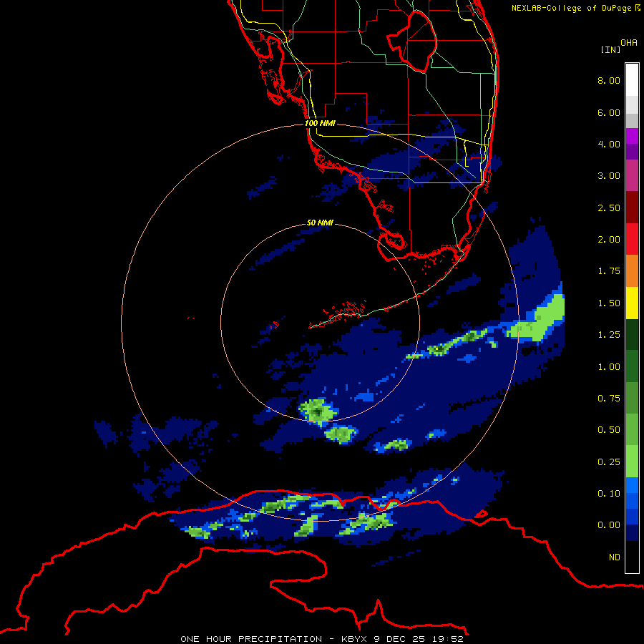This screenshot has height=644, width=644.
Task: Click the 8.00 legend value
Action: (609, 80)
